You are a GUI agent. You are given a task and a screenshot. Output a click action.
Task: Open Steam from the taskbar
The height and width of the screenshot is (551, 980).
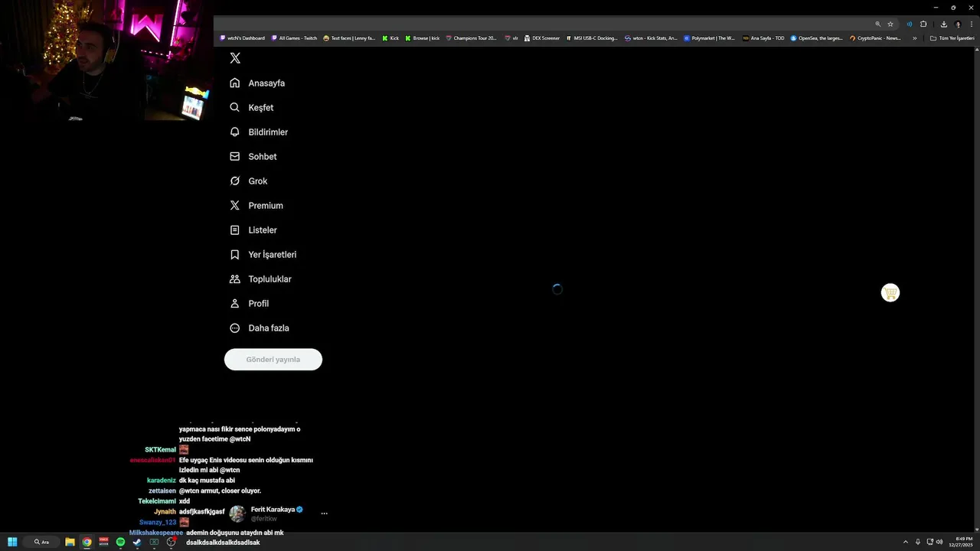pyautogui.click(x=137, y=542)
